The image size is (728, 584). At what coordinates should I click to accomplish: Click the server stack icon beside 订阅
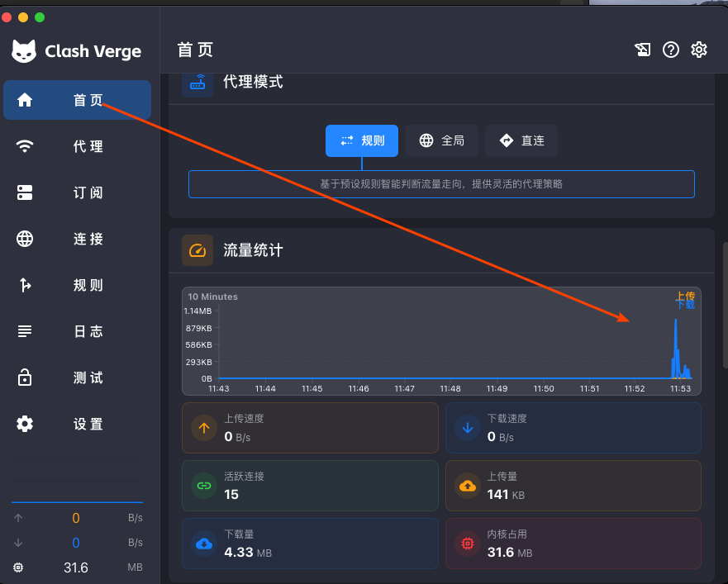[x=25, y=192]
